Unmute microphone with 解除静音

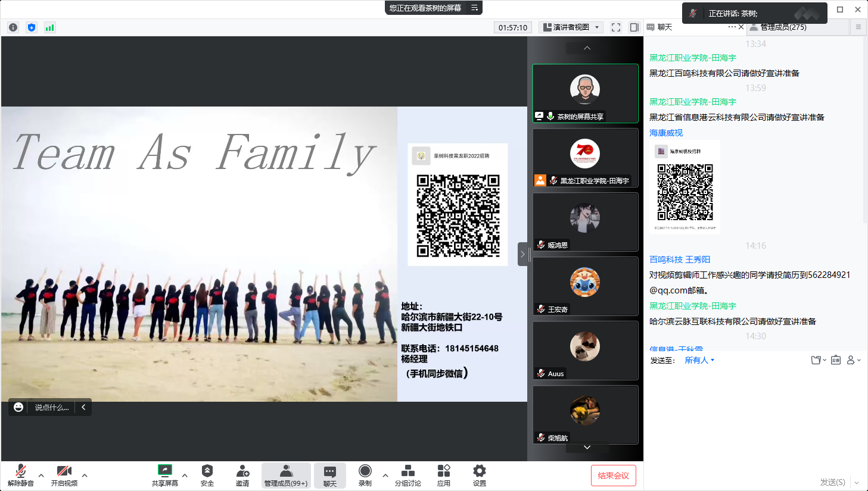(20, 471)
